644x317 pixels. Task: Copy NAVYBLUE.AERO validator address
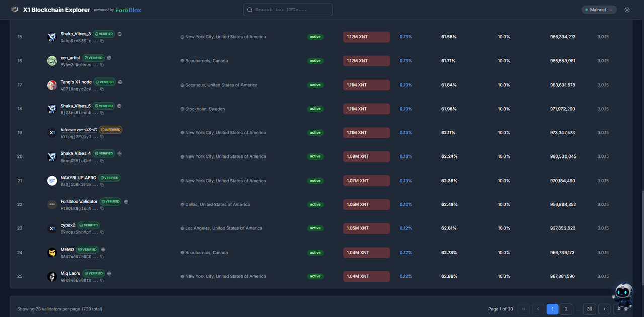tap(102, 185)
